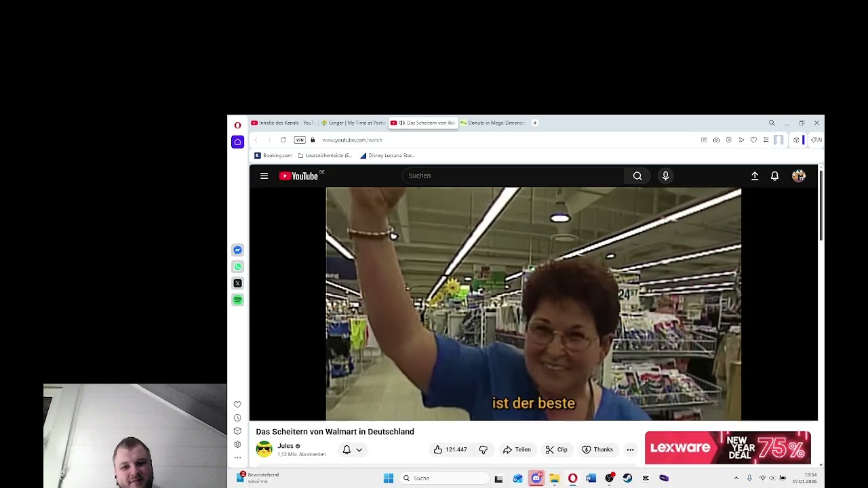Open a new browser tab

pos(534,123)
